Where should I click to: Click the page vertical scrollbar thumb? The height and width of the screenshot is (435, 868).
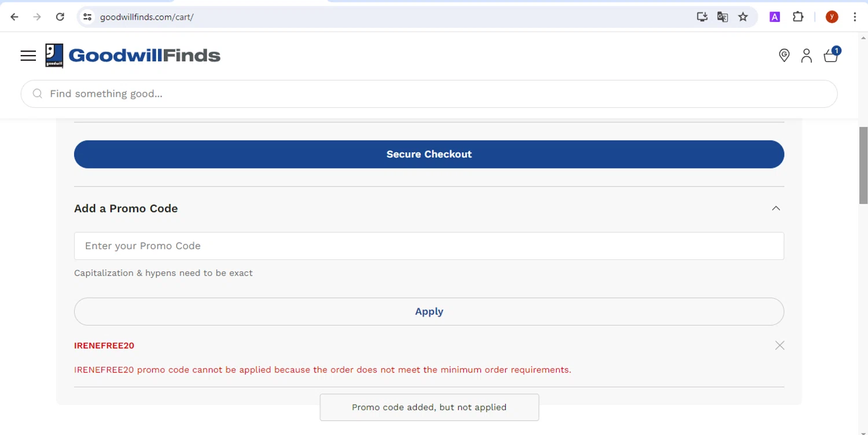(863, 165)
